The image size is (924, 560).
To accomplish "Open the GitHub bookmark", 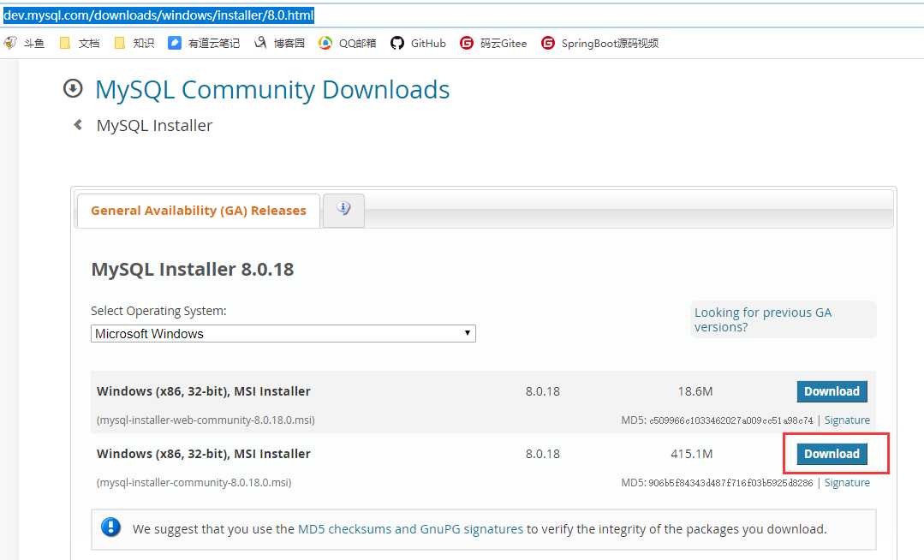I will [418, 43].
